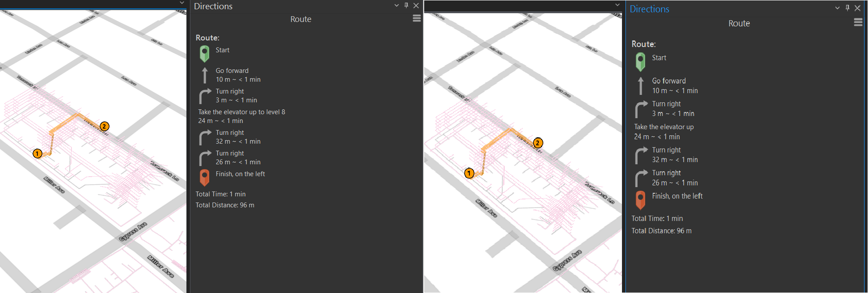This screenshot has height=293, width=868.
Task: Select the blue Directions title, right pane
Action: pyautogui.click(x=650, y=9)
